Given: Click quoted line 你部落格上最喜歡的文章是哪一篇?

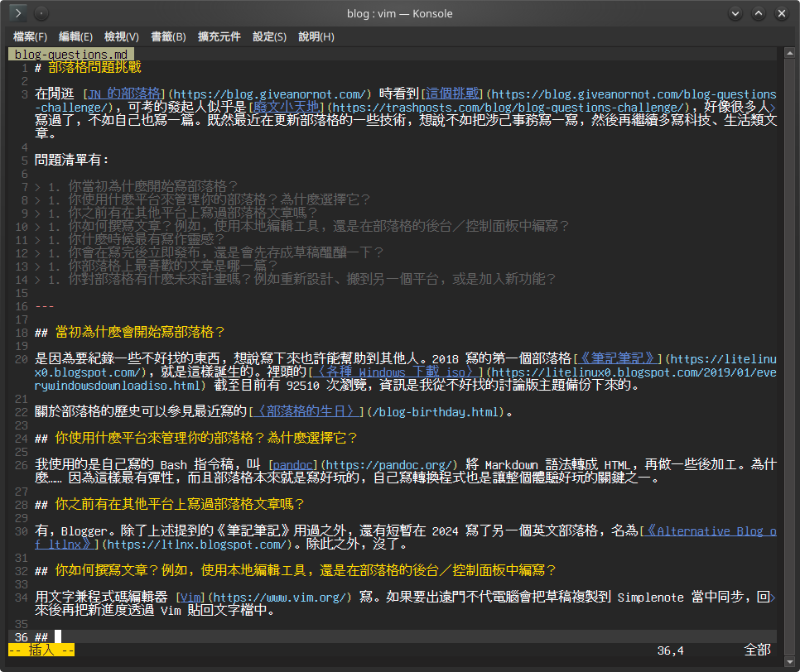Looking at the screenshot, I should click(x=173, y=266).
